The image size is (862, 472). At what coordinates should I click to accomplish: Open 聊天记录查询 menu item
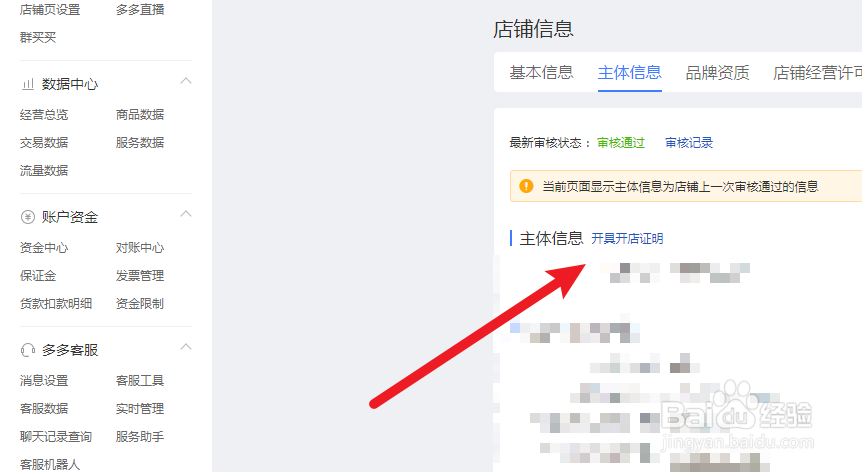(56, 437)
